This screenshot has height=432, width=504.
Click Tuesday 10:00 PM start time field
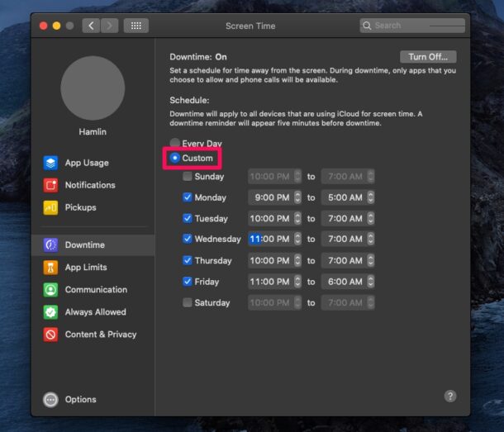pyautogui.click(x=271, y=219)
